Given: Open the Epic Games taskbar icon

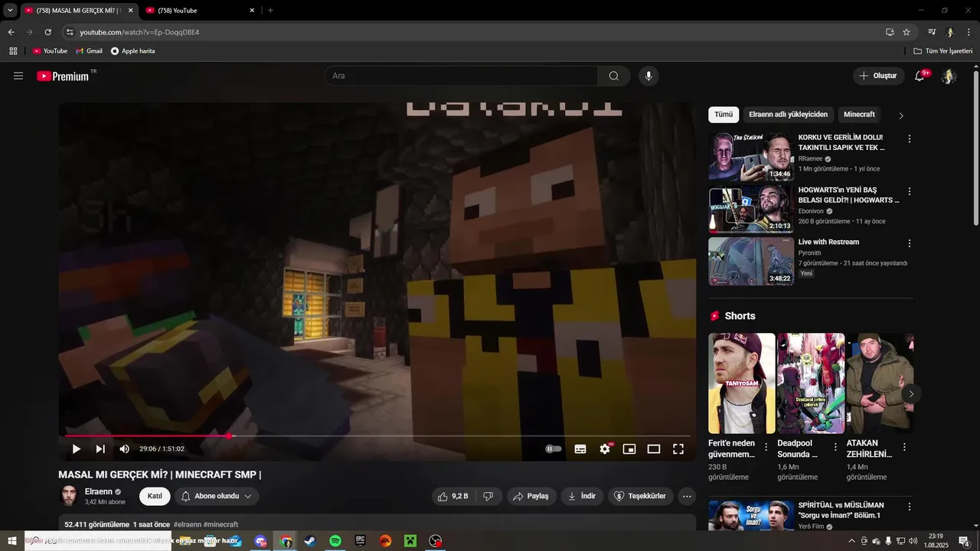Looking at the screenshot, I should (361, 541).
